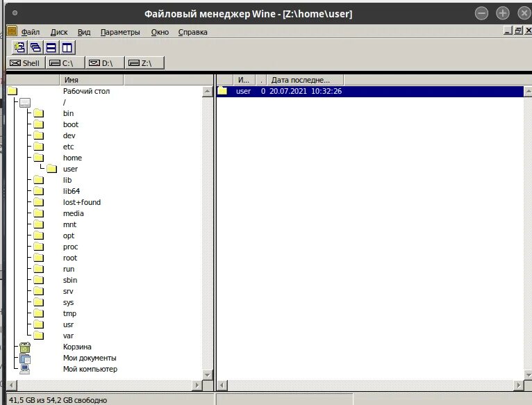Screen dimensions: 532x405
Task: Click tree pane scroll left arrow
Action: coord(12,386)
